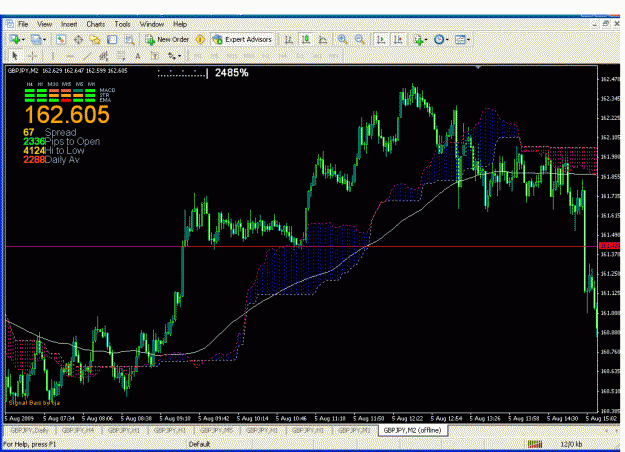
Task: Open MetaEditor via the yellow diamond icon
Action: tap(200, 39)
